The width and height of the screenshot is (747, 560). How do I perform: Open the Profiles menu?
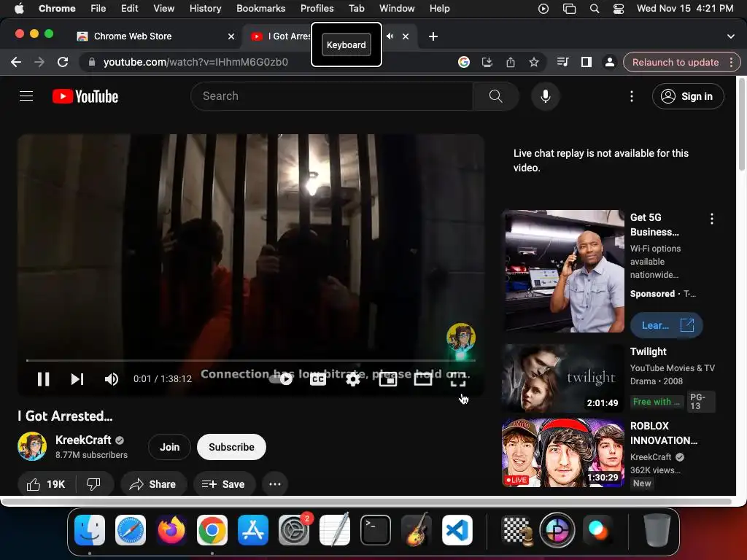tap(317, 8)
